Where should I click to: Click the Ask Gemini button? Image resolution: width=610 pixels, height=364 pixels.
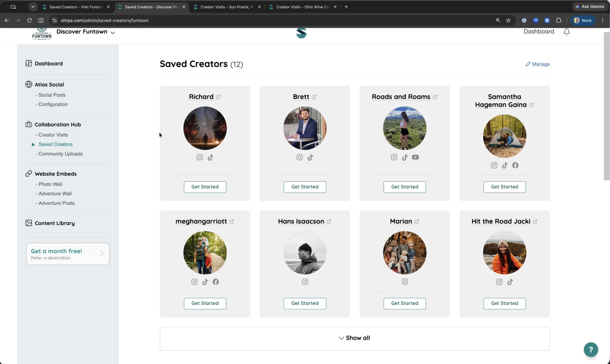590,7
